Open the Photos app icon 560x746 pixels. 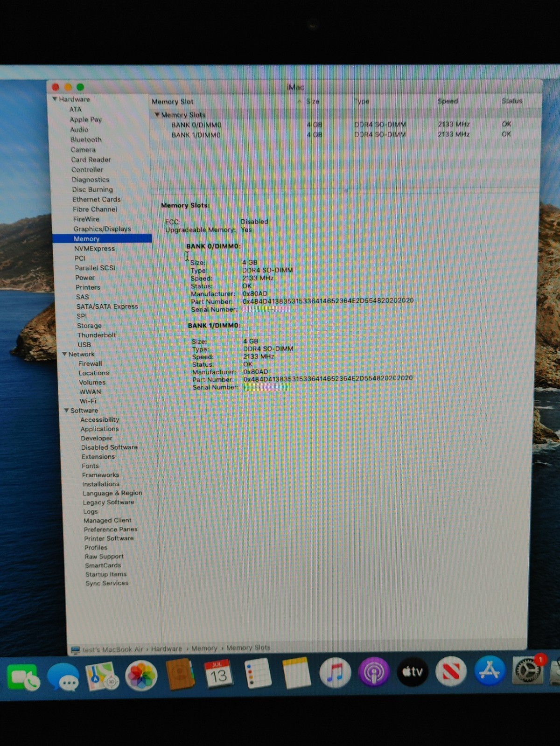pos(141,676)
